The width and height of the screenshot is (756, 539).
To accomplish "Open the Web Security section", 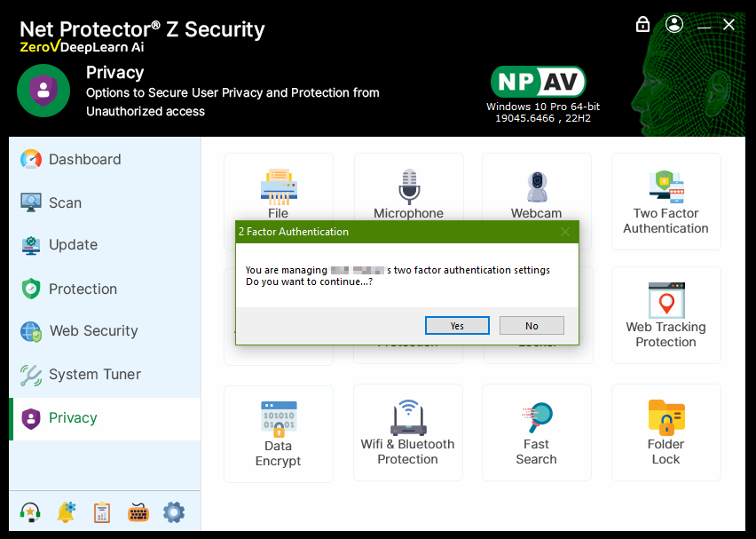I will [x=93, y=331].
